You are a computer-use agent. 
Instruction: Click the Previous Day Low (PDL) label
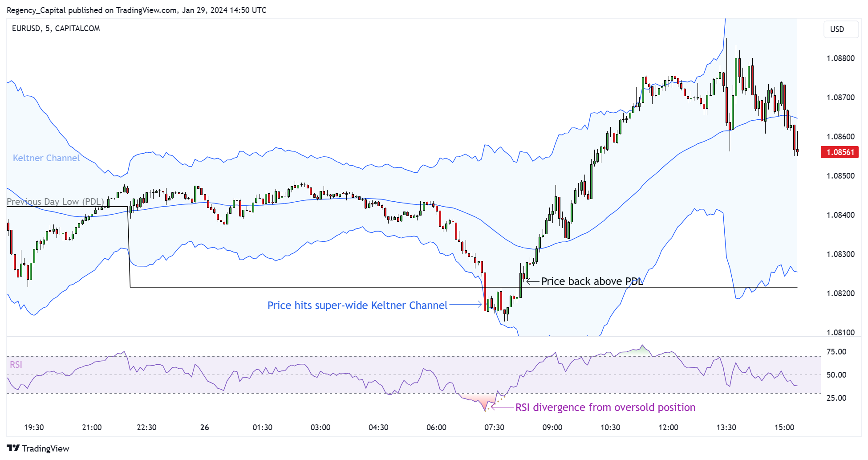(x=55, y=202)
